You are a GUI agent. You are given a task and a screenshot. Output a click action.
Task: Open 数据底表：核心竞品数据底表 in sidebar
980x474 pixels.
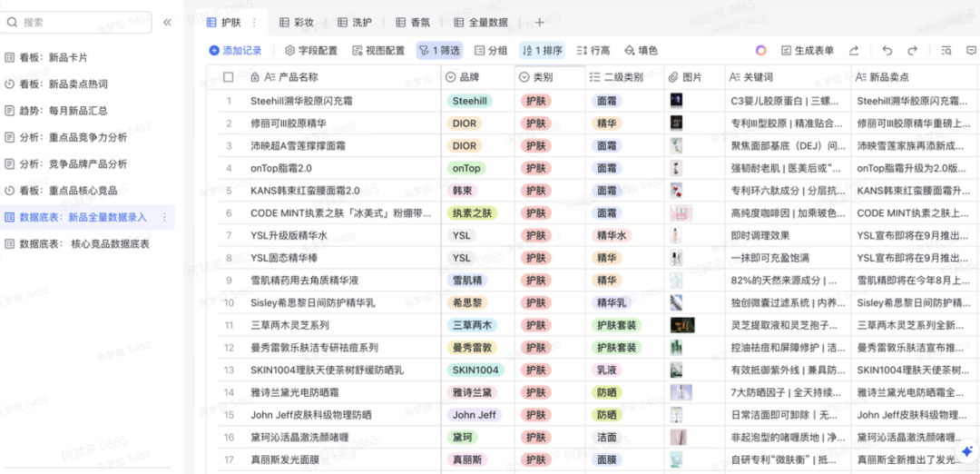[87, 244]
